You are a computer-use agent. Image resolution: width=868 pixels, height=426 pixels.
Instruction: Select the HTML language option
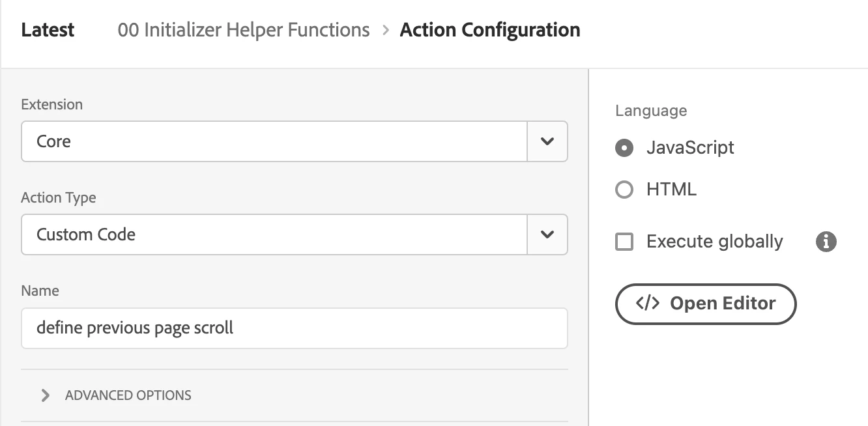(624, 190)
